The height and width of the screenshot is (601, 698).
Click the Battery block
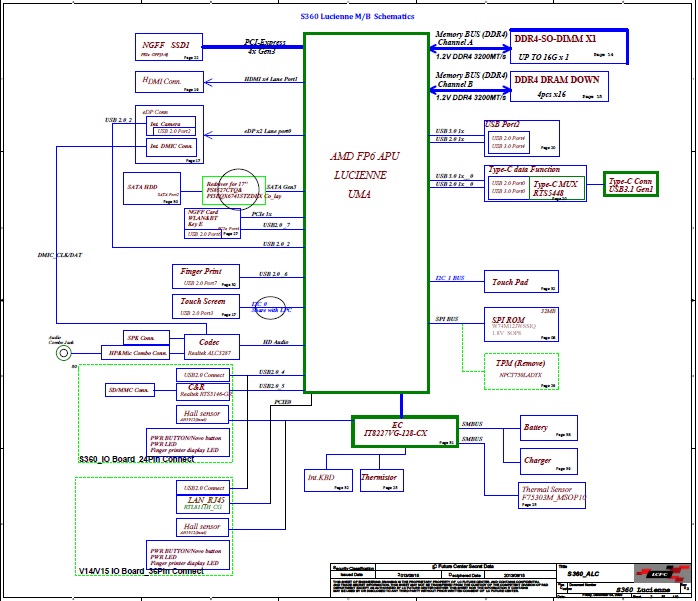548,428
